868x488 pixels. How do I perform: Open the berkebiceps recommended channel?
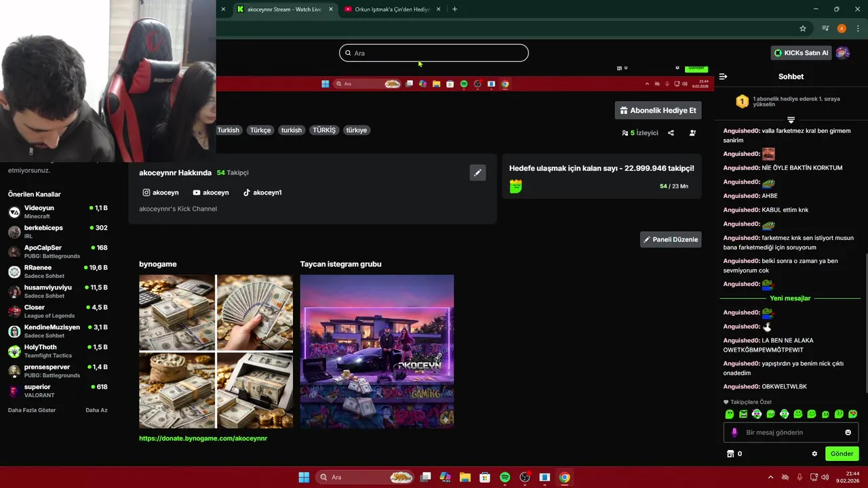(58, 232)
